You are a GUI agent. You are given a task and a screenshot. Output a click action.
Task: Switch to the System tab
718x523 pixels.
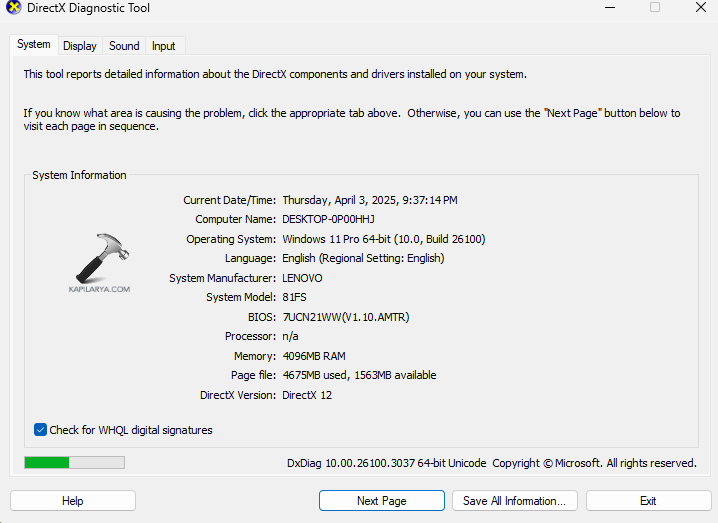(34, 44)
